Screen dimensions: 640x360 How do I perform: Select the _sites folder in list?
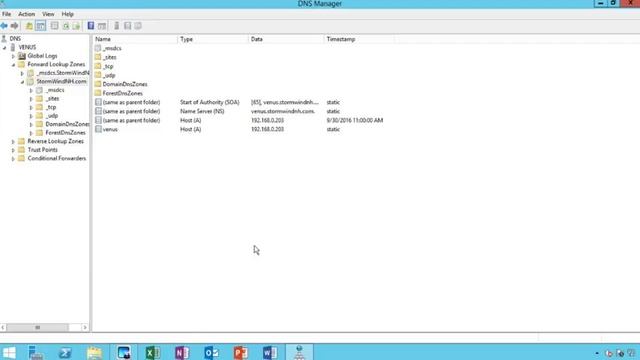coord(109,57)
